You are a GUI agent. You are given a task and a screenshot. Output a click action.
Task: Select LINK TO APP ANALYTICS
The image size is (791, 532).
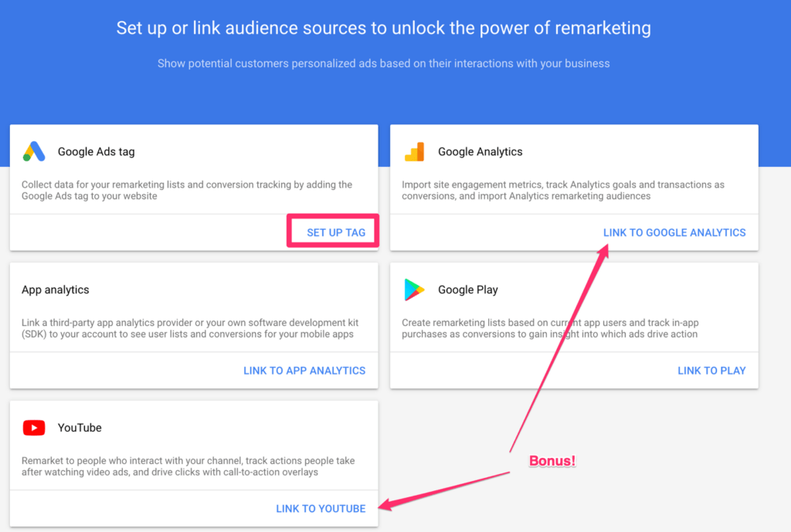[304, 371]
